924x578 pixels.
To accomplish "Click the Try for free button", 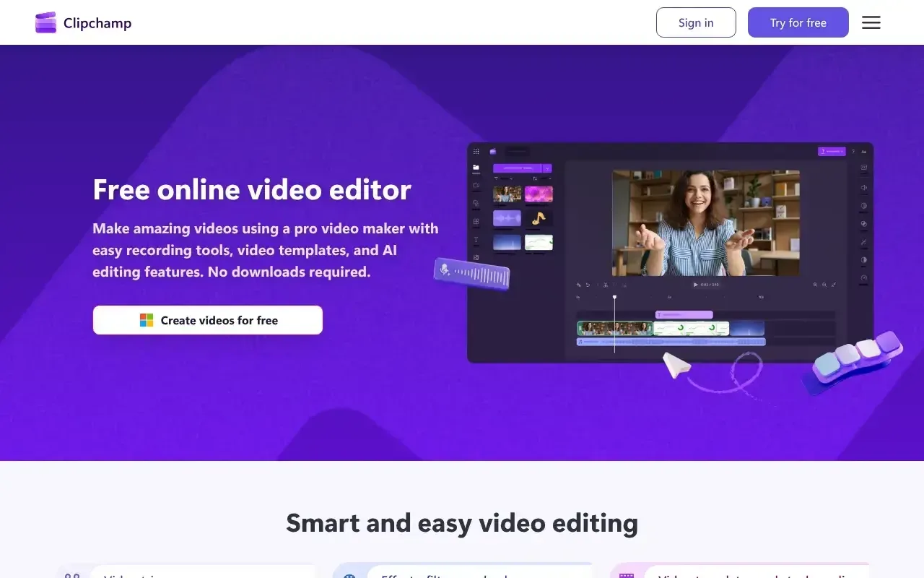I will coord(798,22).
